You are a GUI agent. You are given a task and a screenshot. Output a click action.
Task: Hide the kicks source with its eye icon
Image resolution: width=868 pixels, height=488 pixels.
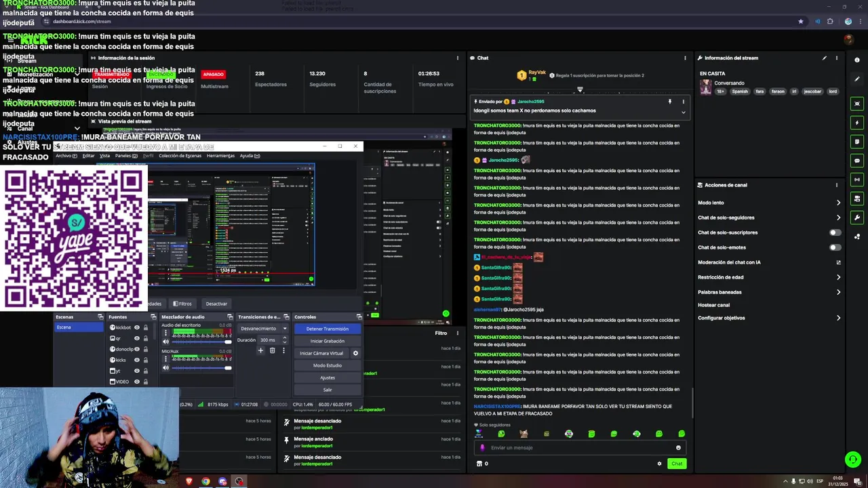pyautogui.click(x=136, y=360)
